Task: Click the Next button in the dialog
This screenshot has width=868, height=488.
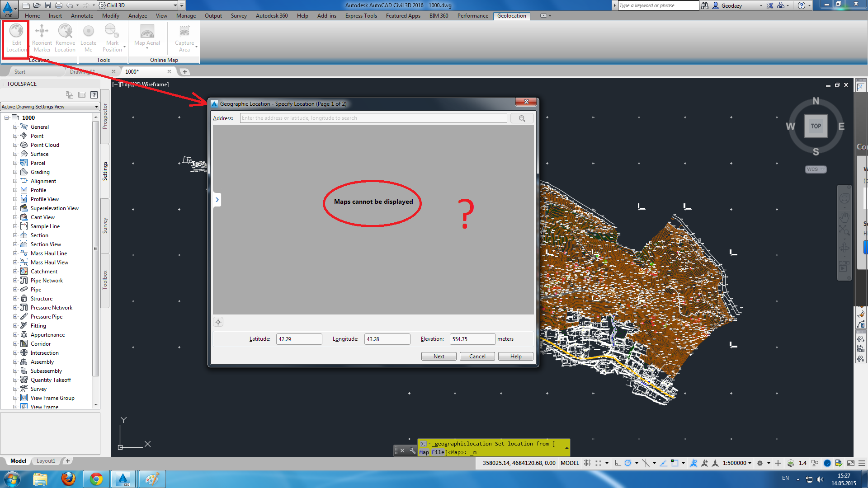Action: pyautogui.click(x=439, y=357)
